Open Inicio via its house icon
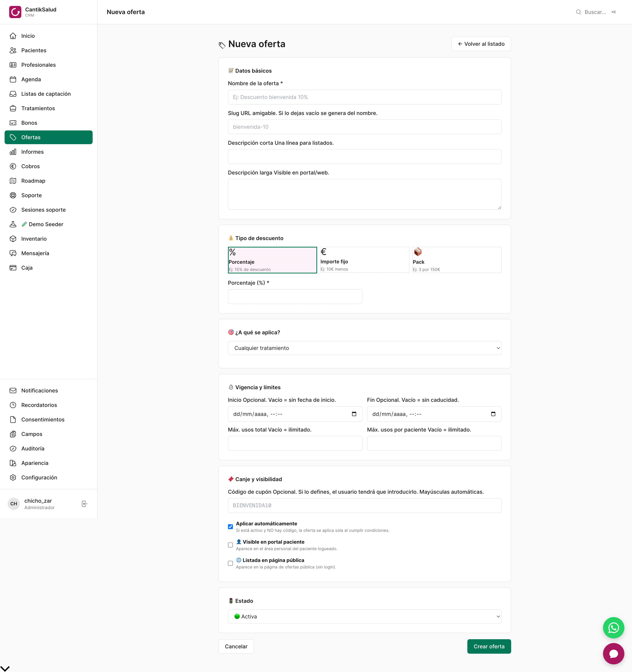The image size is (632, 672). pyautogui.click(x=13, y=36)
